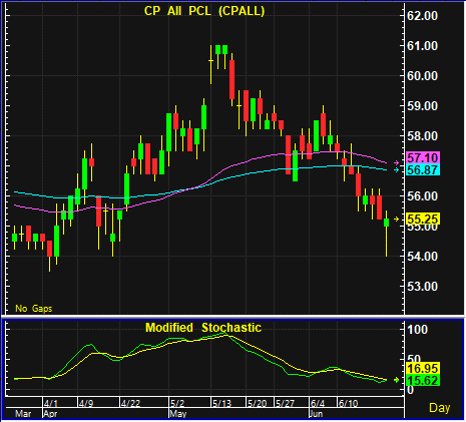Click the magenta arrow beside 57.10
The width and height of the screenshot is (466, 422).
click(x=396, y=163)
